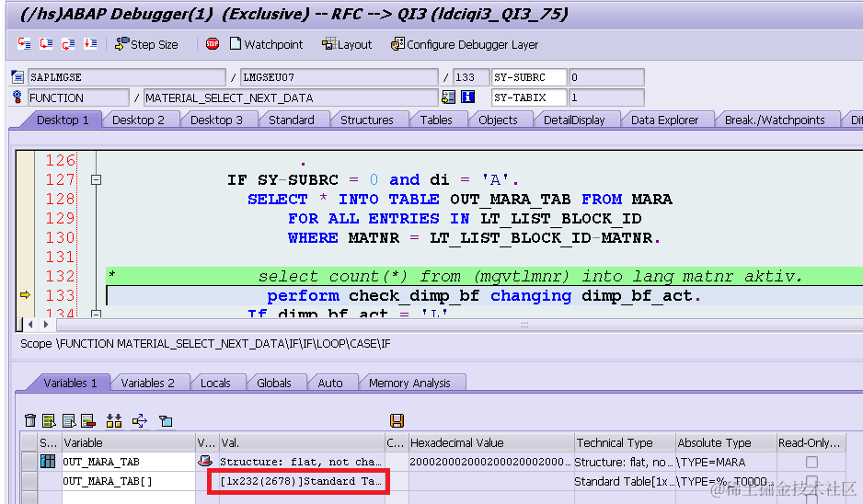The height and width of the screenshot is (504, 863).
Task: Select the row selector for OUT_MARA_TAB
Action: [x=29, y=462]
